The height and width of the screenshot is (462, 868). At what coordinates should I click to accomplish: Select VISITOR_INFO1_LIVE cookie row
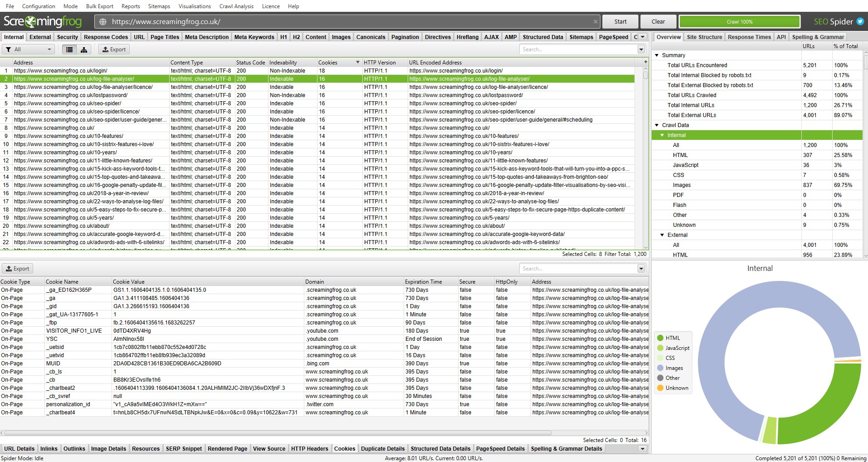324,331
